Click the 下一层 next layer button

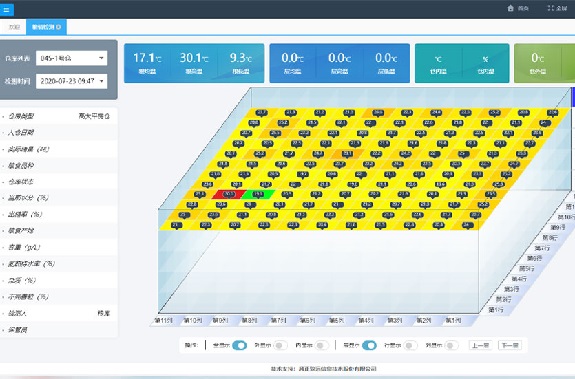510,345
